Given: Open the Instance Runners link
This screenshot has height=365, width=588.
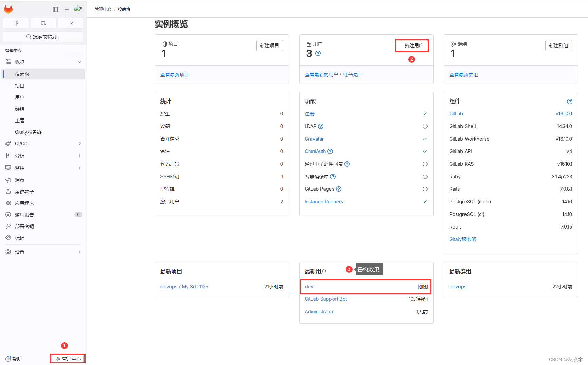Looking at the screenshot, I should tap(324, 202).
